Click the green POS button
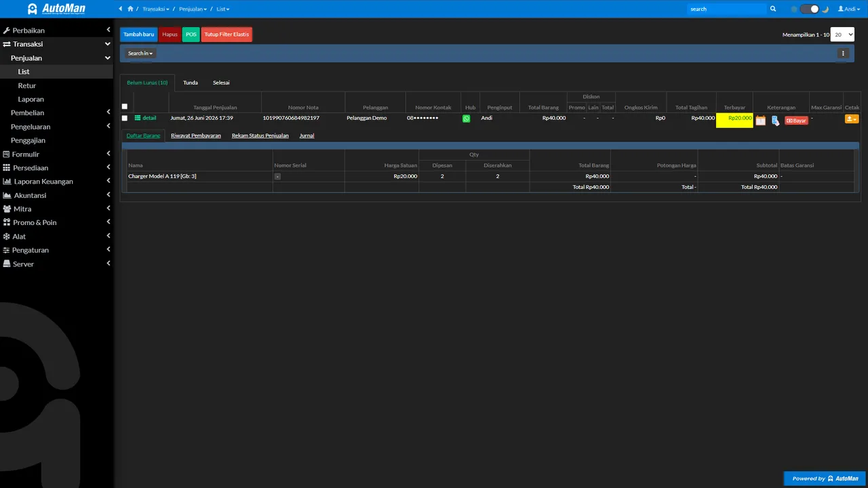The height and width of the screenshot is (488, 868). point(191,35)
